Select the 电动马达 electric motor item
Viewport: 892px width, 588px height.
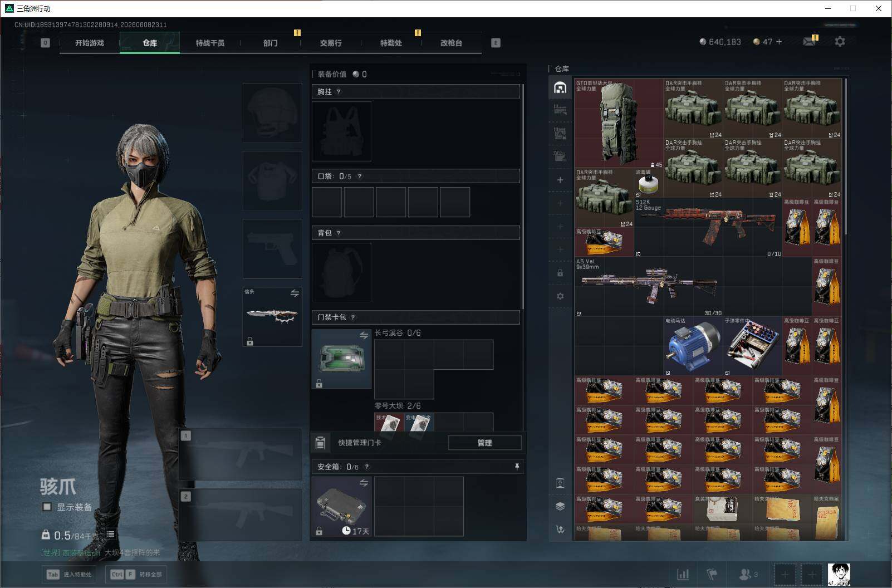point(693,346)
